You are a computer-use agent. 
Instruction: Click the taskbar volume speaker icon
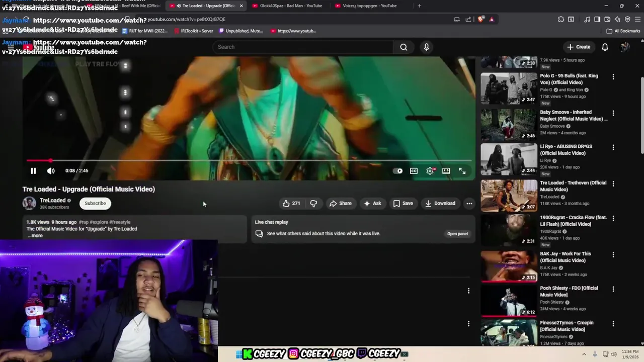point(613,354)
